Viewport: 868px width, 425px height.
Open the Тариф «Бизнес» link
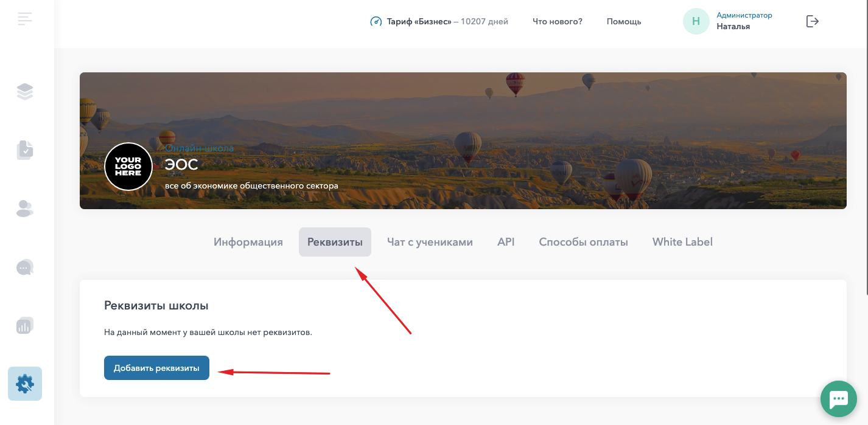tap(419, 21)
